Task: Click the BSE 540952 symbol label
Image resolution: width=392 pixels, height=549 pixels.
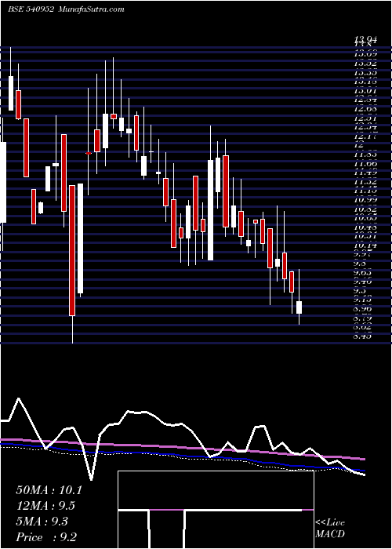Action: [31, 9]
